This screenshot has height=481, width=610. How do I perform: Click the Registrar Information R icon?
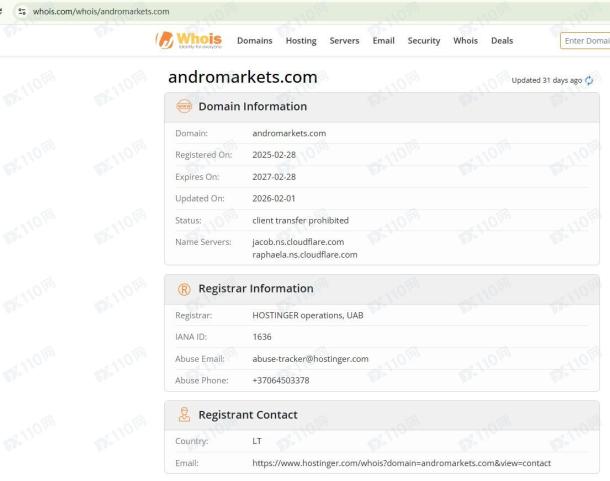point(184,289)
